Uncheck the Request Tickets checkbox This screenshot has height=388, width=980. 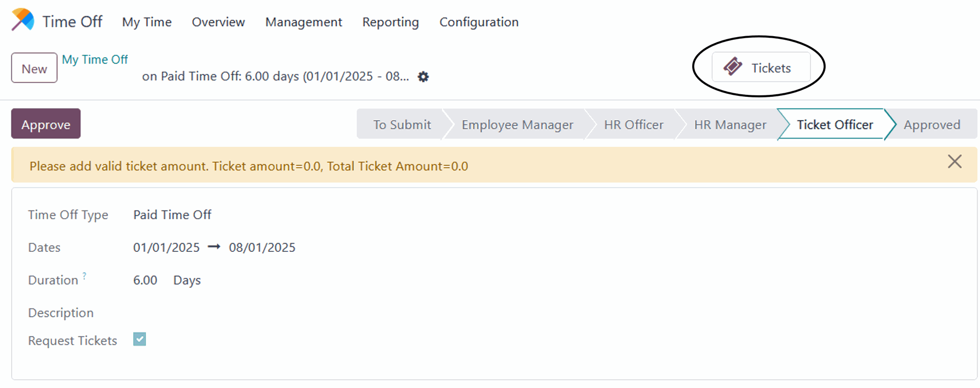click(139, 339)
